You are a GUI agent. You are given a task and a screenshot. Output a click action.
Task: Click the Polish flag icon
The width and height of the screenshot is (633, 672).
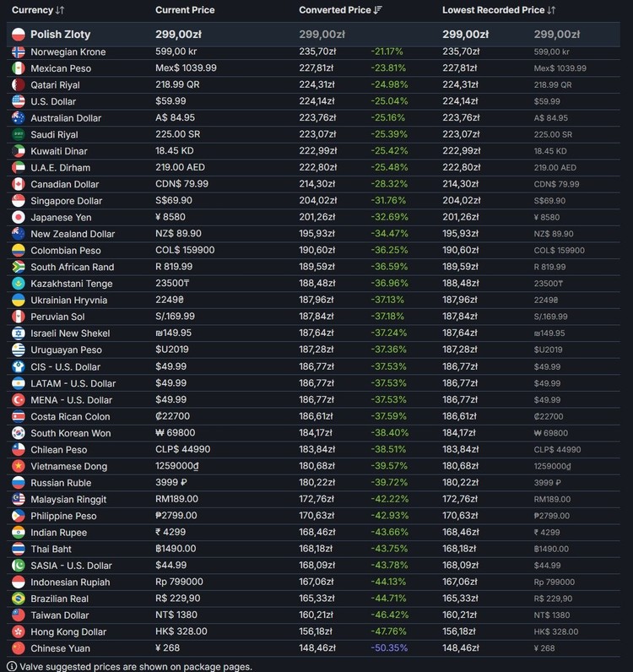pos(19,35)
